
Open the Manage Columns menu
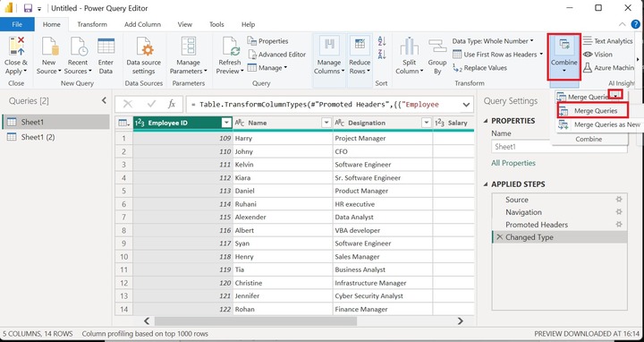329,56
